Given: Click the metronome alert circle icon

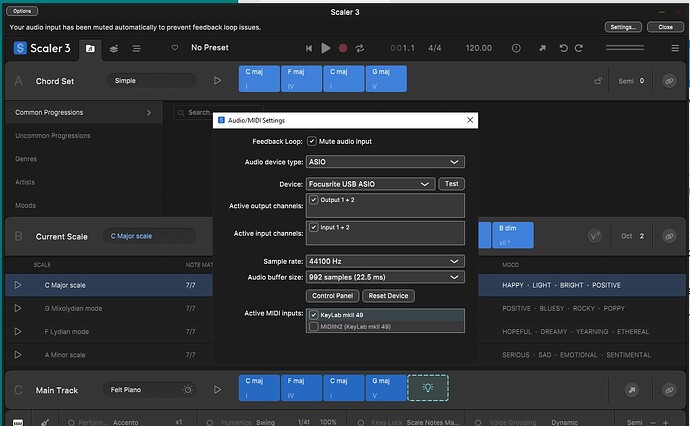Looking at the screenshot, I should 516,48.
